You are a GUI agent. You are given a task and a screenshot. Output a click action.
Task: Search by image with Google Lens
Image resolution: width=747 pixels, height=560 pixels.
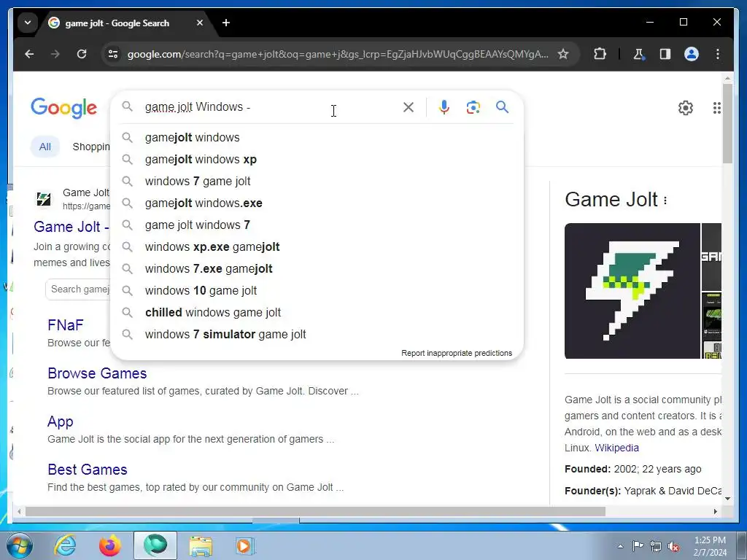[x=473, y=107]
